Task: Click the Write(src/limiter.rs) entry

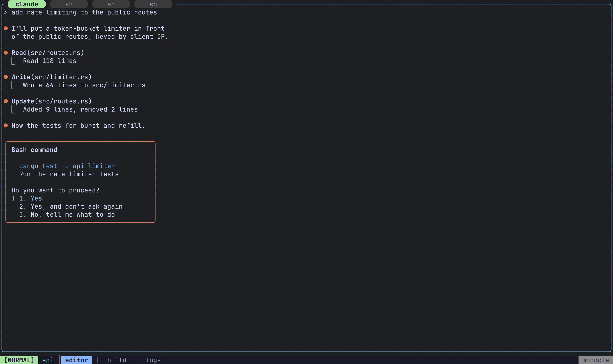Action: tap(52, 77)
